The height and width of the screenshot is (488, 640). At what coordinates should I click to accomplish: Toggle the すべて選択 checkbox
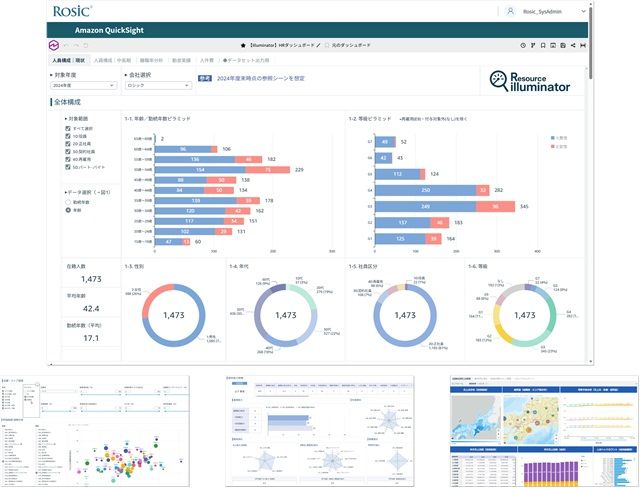[x=67, y=131]
